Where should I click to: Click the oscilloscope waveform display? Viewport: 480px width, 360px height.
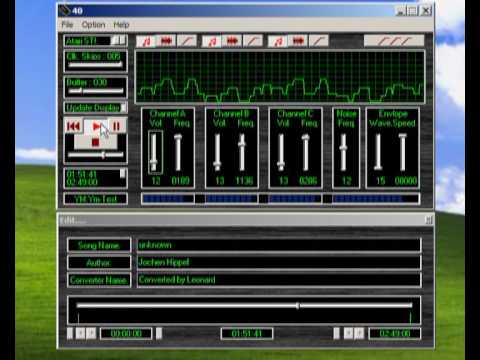click(280, 77)
